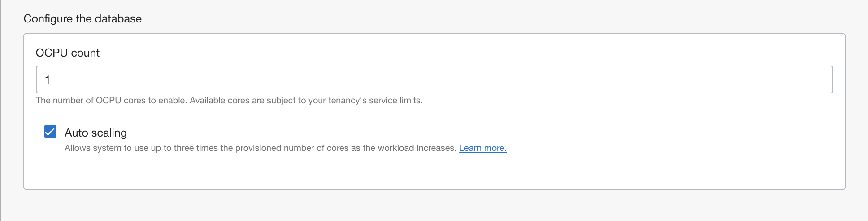Uncheck the Auto scaling checkbox
Viewport: 868px width, 221px height.
point(50,132)
